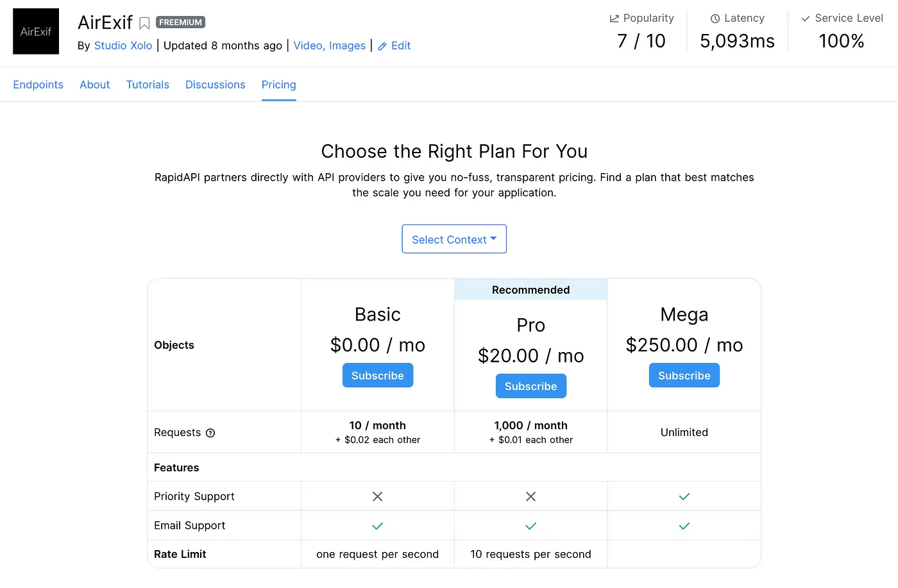Subscribe to the Pro plan
The height and width of the screenshot is (588, 898).
[531, 387]
